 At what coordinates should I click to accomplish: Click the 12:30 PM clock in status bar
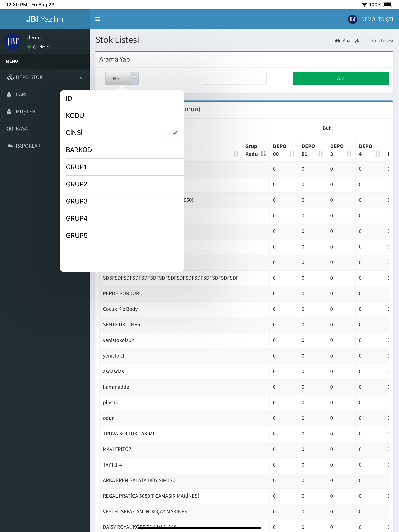17,4
